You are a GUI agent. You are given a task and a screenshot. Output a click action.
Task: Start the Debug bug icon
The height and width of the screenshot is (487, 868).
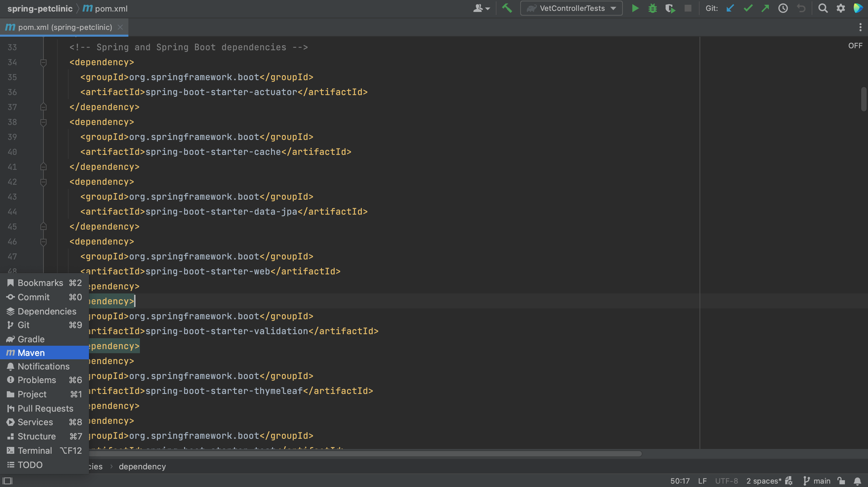pos(652,8)
